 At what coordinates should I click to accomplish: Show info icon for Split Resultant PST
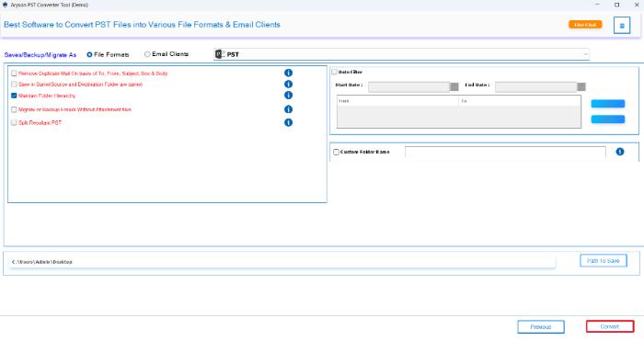click(288, 122)
